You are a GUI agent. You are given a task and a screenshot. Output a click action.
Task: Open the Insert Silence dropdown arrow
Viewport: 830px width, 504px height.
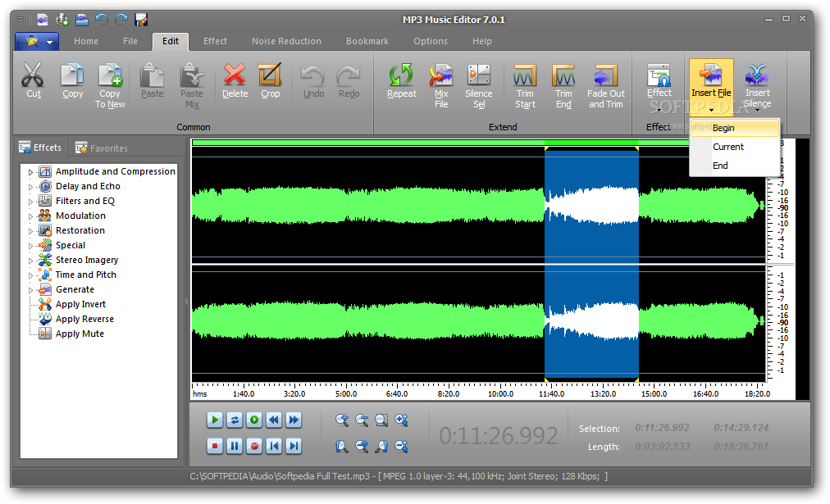pos(757,111)
